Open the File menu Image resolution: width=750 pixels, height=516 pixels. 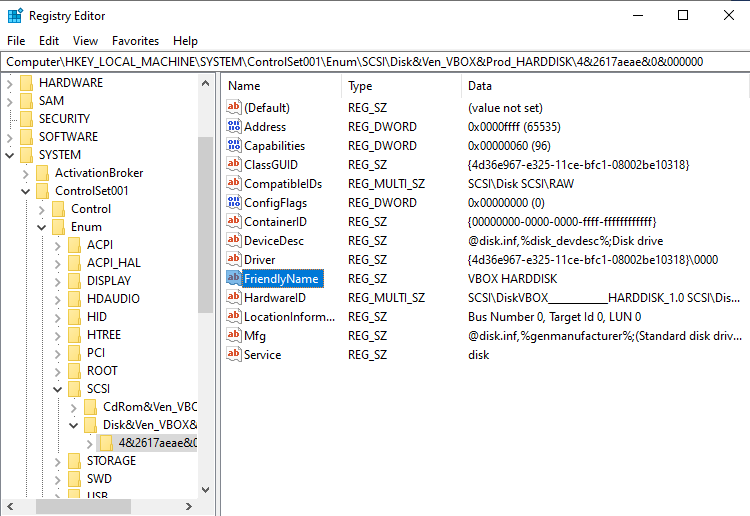point(16,41)
